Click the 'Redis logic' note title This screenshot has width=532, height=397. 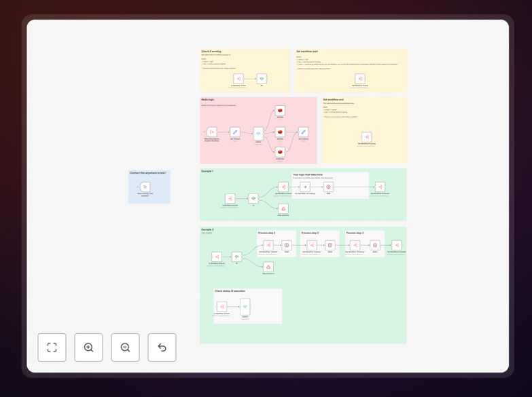click(x=208, y=100)
